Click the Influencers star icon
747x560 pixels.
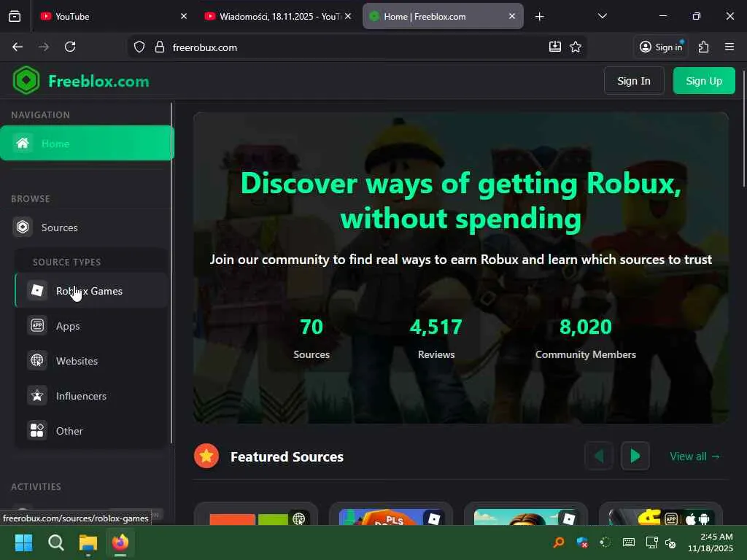(37, 396)
